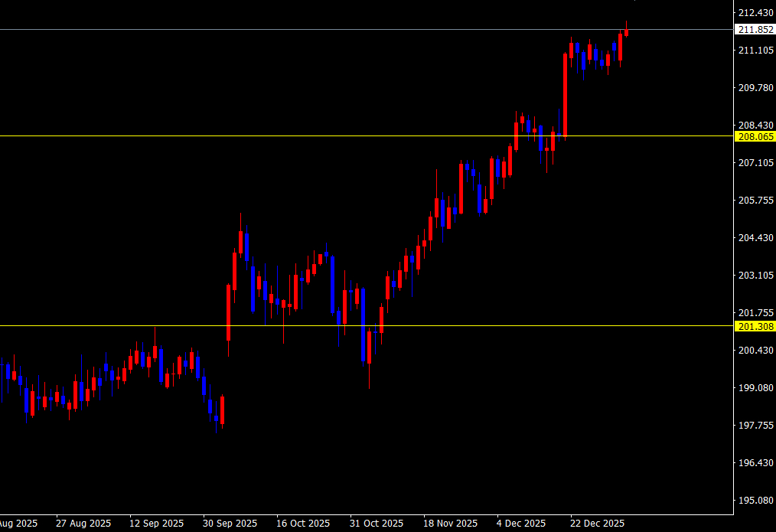Click the 196.430 price axis label
776x532 pixels.
point(755,463)
